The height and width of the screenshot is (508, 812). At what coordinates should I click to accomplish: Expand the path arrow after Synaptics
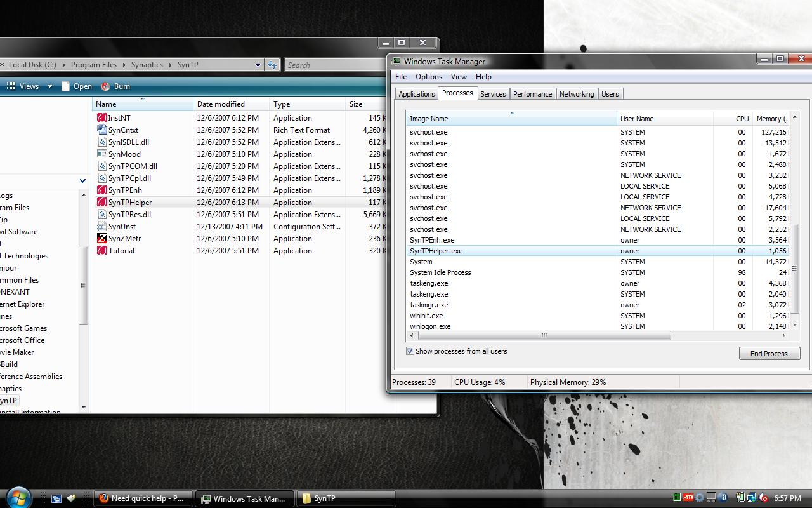coord(170,65)
